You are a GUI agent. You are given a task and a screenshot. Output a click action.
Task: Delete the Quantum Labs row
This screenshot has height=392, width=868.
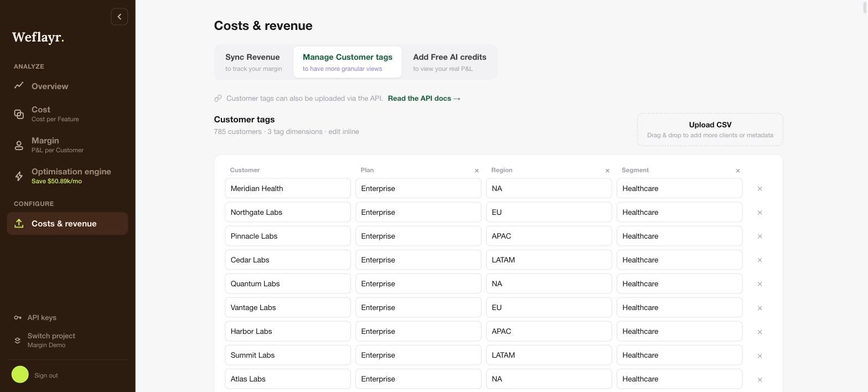[x=759, y=284]
